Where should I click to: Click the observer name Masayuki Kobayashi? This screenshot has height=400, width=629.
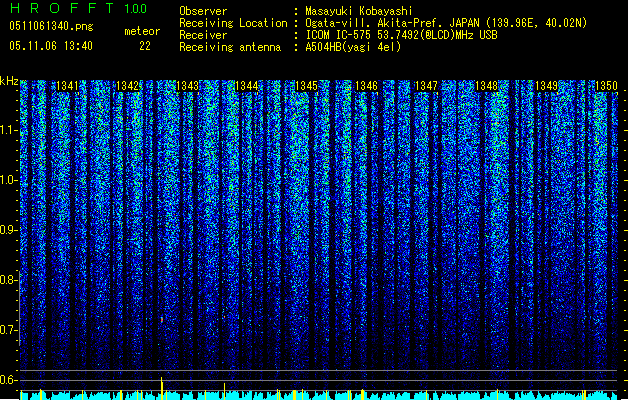358,11
